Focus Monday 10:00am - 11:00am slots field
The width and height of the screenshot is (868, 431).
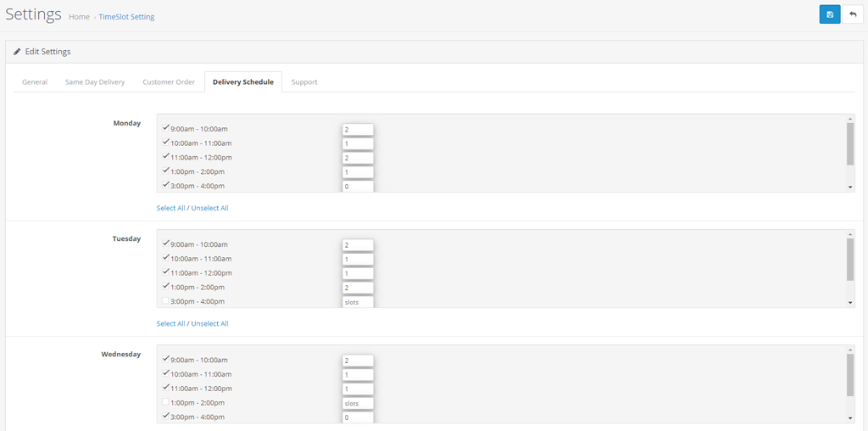click(358, 144)
